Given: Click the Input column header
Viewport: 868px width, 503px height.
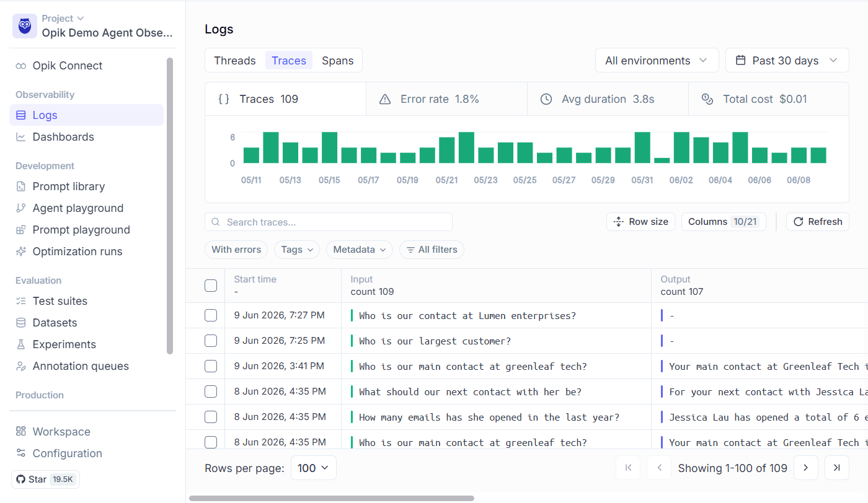Looking at the screenshot, I should [x=496, y=286].
